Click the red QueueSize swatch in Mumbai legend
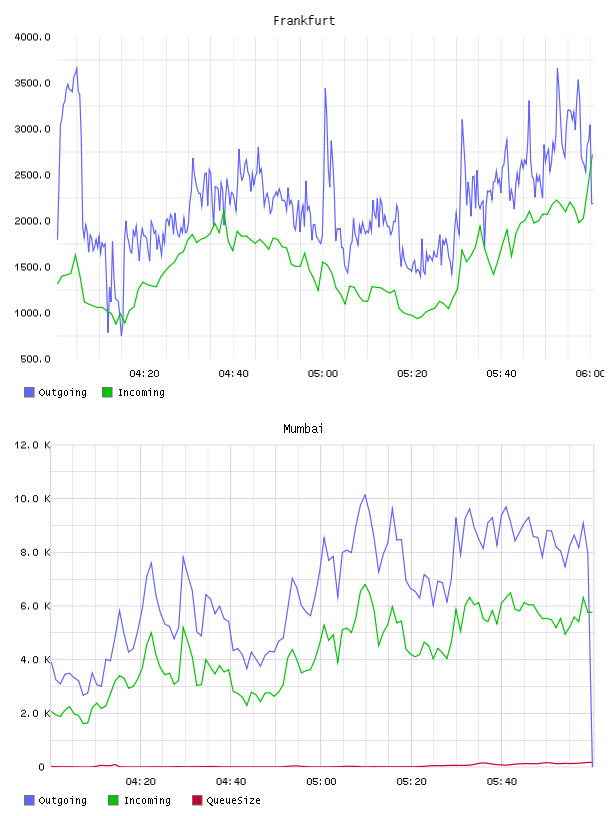Screen dimensions: 608x816 (197, 800)
